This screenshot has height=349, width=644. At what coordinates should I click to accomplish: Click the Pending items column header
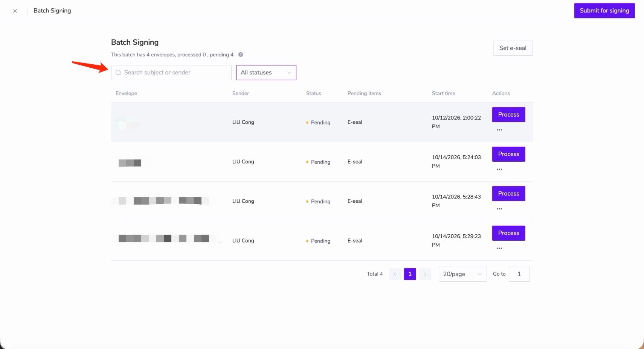point(364,93)
